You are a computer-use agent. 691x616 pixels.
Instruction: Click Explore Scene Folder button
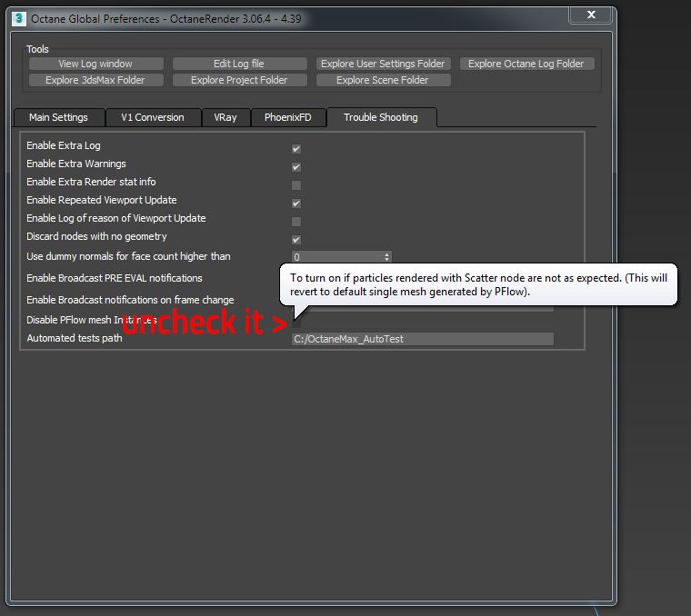(383, 80)
